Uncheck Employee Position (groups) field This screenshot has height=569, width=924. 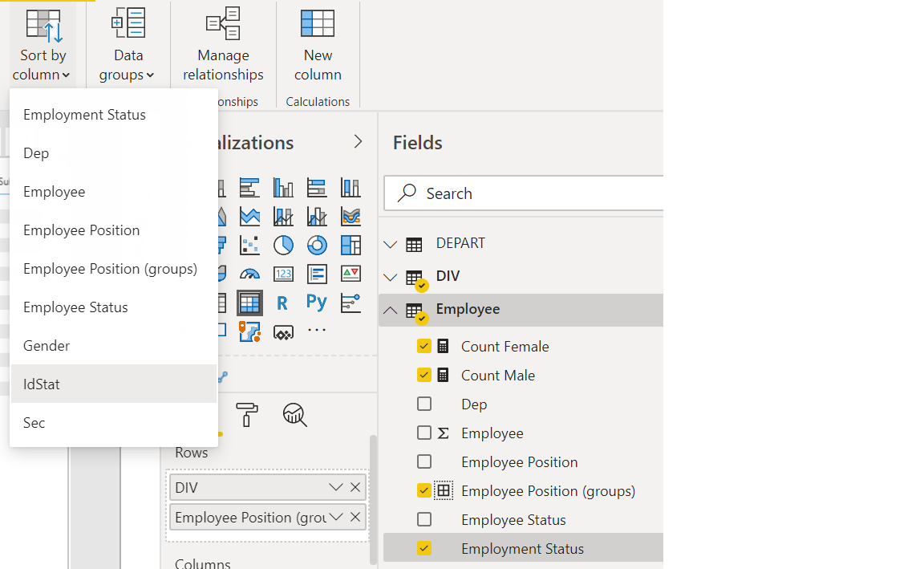423,490
